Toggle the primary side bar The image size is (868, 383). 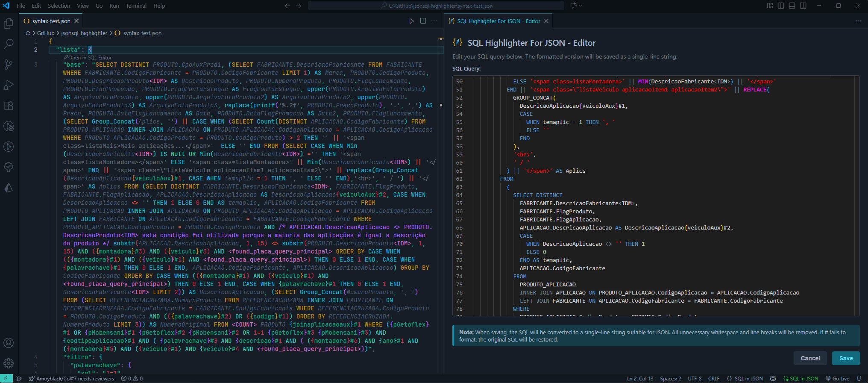tap(781, 6)
